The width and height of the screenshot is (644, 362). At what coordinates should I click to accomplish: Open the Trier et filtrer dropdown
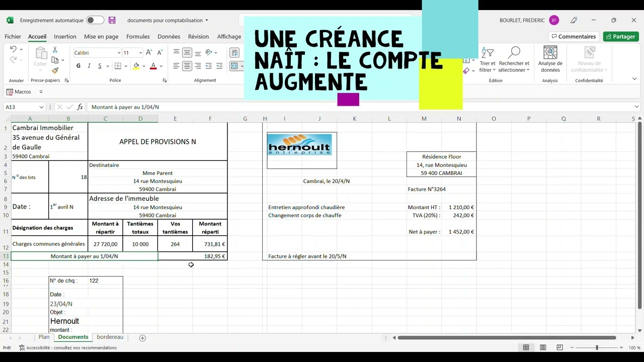click(x=487, y=60)
